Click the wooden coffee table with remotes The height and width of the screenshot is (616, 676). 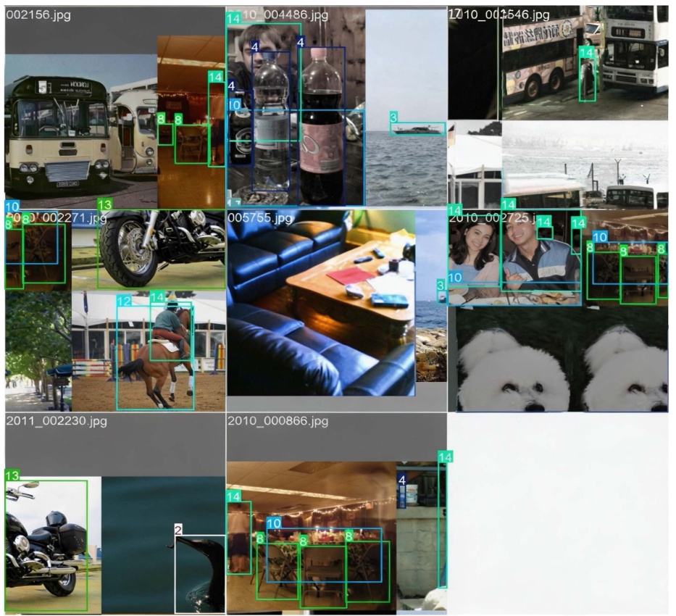pos(348,290)
